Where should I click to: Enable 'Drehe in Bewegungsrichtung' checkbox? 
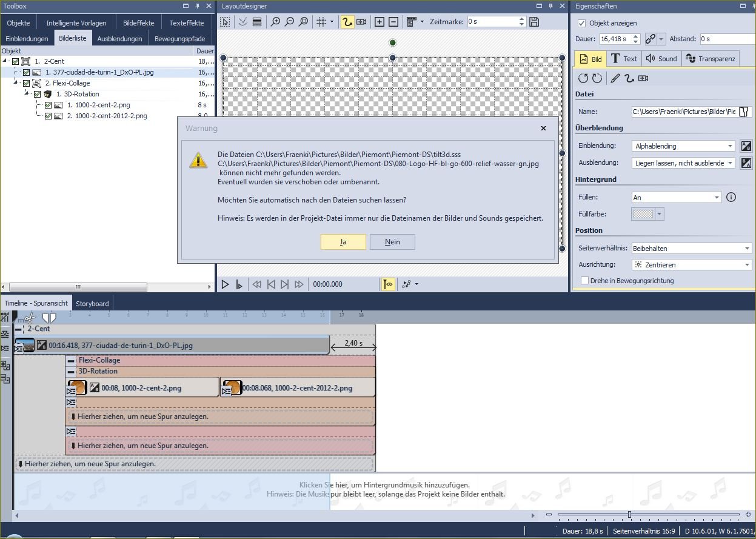tap(585, 281)
